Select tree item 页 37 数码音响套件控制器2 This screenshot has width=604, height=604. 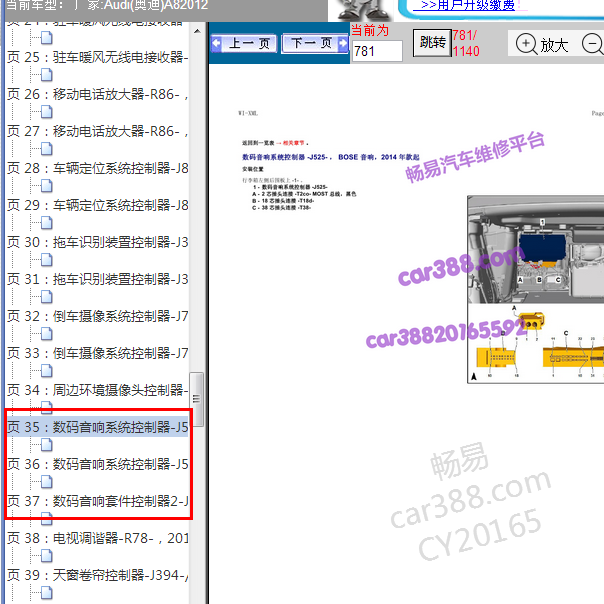pyautogui.click(x=97, y=501)
